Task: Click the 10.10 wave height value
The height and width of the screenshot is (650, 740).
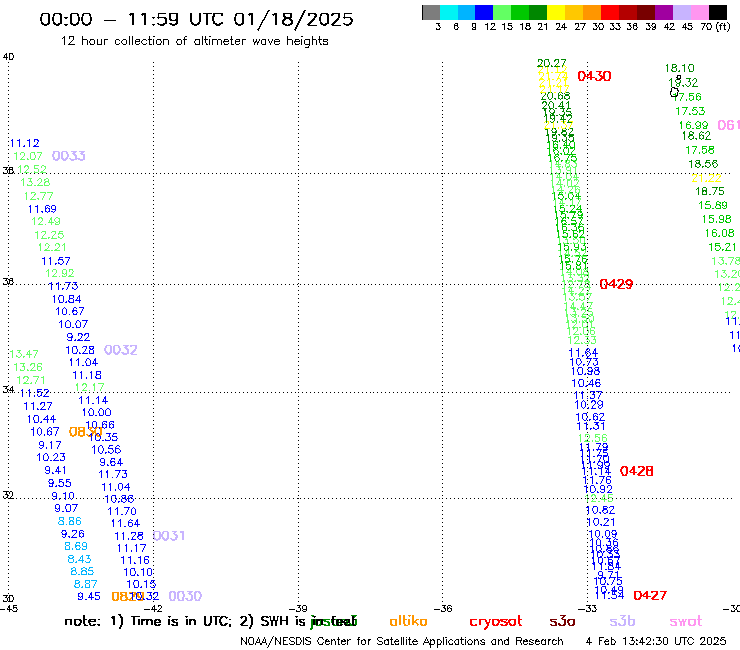Action: 138,572
